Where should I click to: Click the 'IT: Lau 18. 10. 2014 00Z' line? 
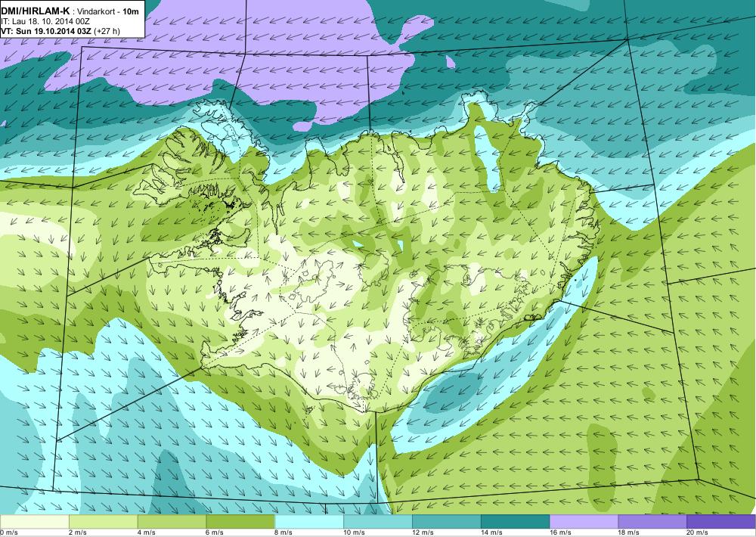pyautogui.click(x=45, y=21)
